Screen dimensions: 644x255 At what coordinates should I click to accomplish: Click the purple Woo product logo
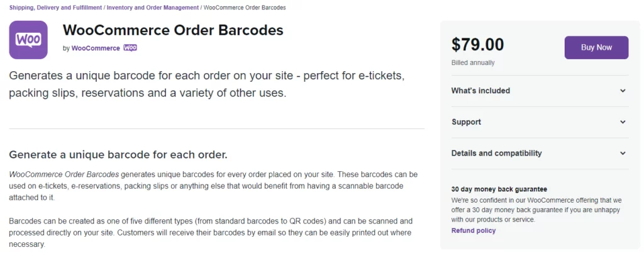(28, 40)
